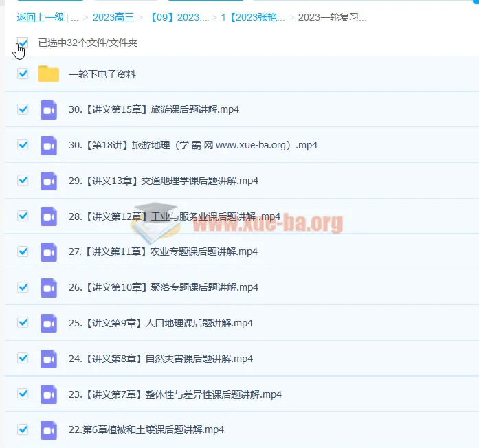Deselect the 24.【讲义第8章】自然灾害 checkbox

(x=23, y=358)
